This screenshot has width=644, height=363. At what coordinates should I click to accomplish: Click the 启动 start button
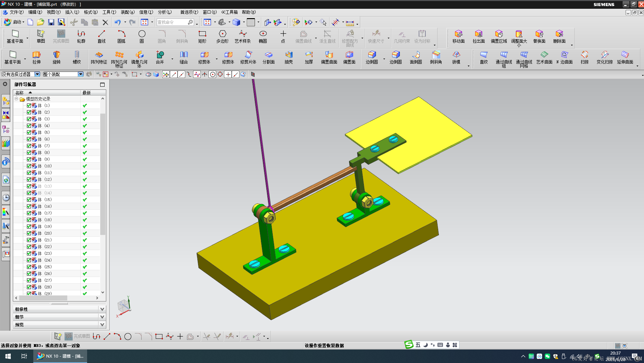[14, 22]
